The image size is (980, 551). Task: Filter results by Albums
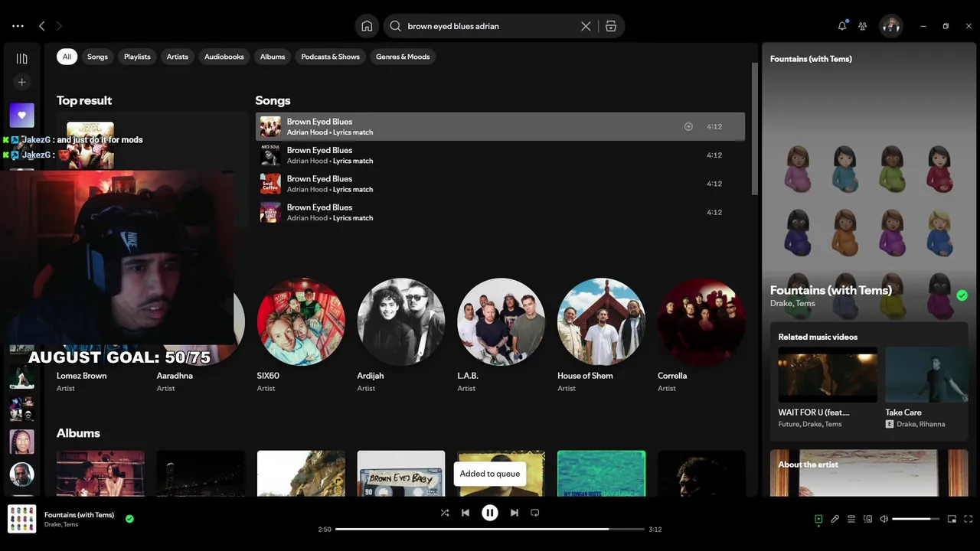(x=273, y=57)
